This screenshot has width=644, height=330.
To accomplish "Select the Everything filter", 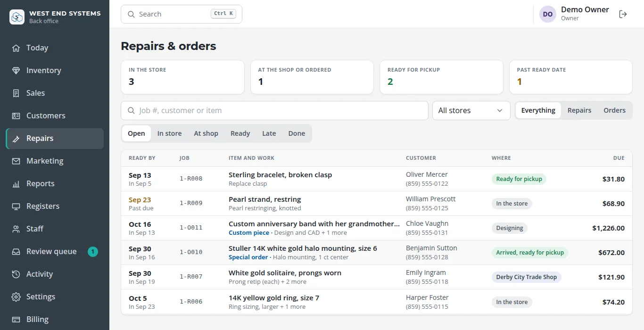I will point(538,110).
